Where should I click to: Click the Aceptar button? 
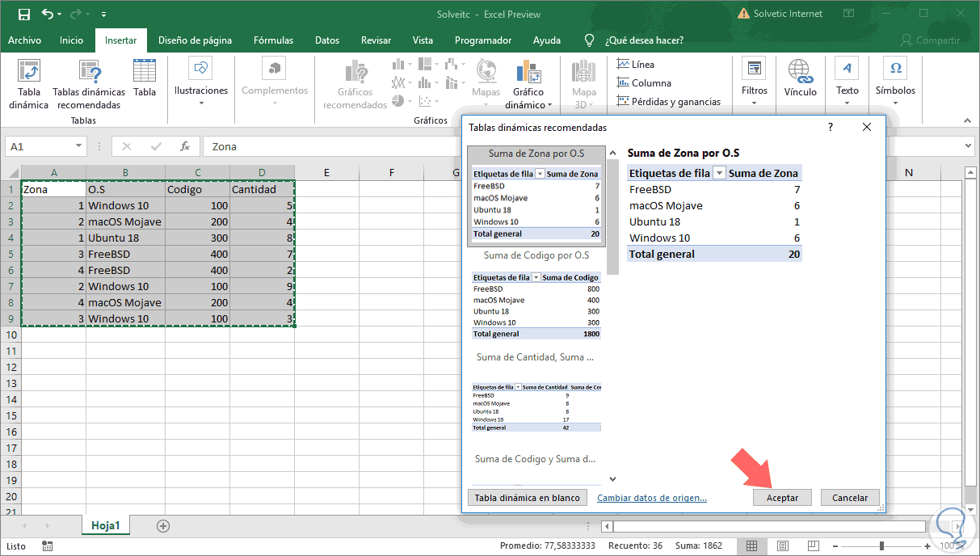[781, 497]
